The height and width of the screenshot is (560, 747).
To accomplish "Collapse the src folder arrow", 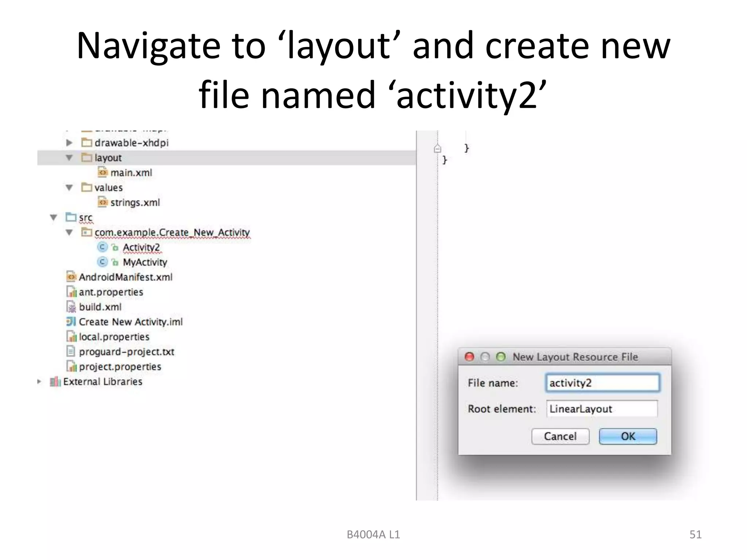I will (x=53, y=217).
